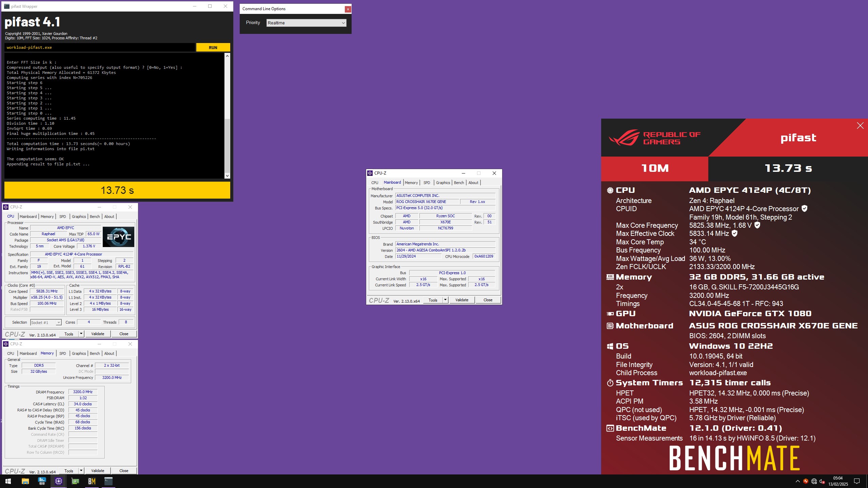Open the taskbar clock and date
Image resolution: width=868 pixels, height=488 pixels.
tap(838, 481)
